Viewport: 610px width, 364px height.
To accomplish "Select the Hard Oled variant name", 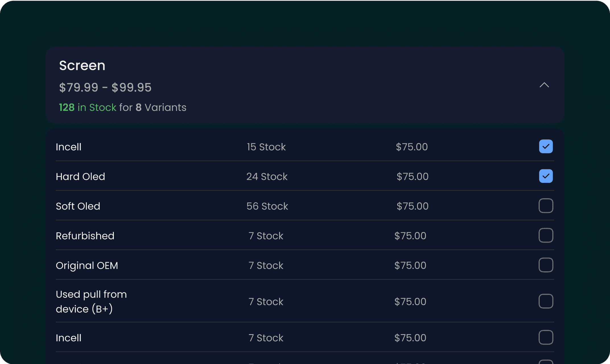I will 80,177.
